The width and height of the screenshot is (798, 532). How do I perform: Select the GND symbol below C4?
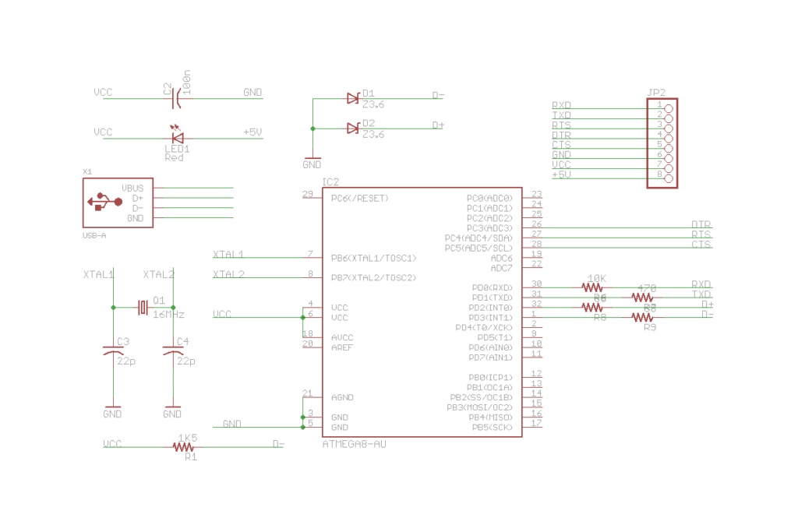click(x=171, y=408)
